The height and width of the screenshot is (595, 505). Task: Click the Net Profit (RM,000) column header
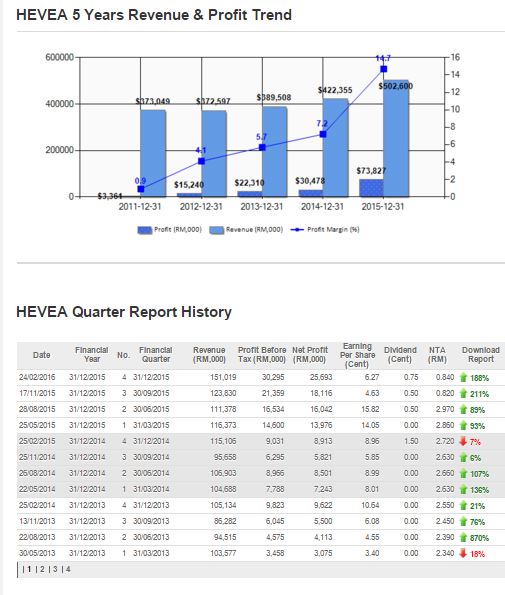pos(310,355)
